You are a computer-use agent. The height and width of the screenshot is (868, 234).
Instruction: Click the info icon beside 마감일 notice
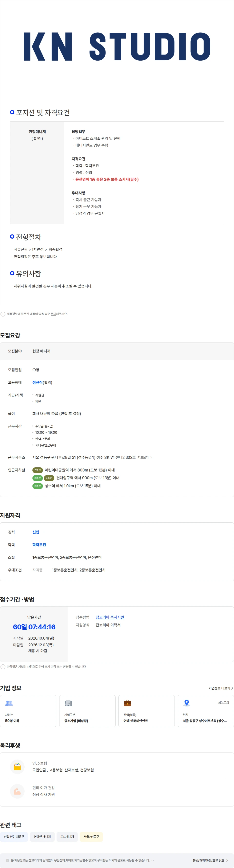3,667
